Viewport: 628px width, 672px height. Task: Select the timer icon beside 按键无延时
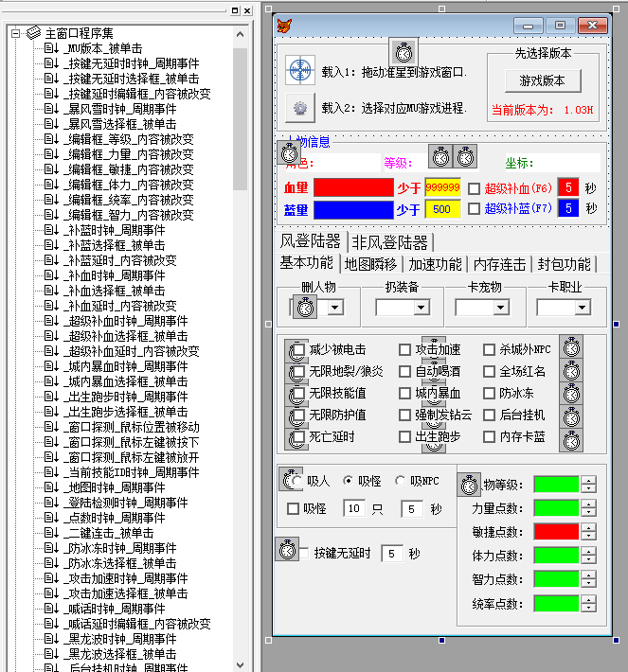click(285, 549)
